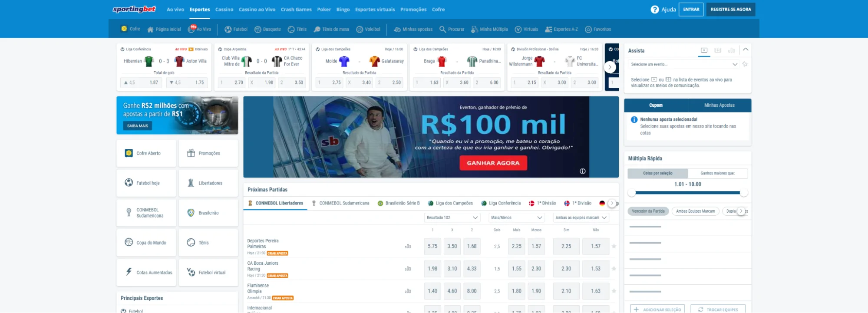868x313 pixels.
Task: Open Favoritos in the sports toolbar
Action: click(598, 30)
